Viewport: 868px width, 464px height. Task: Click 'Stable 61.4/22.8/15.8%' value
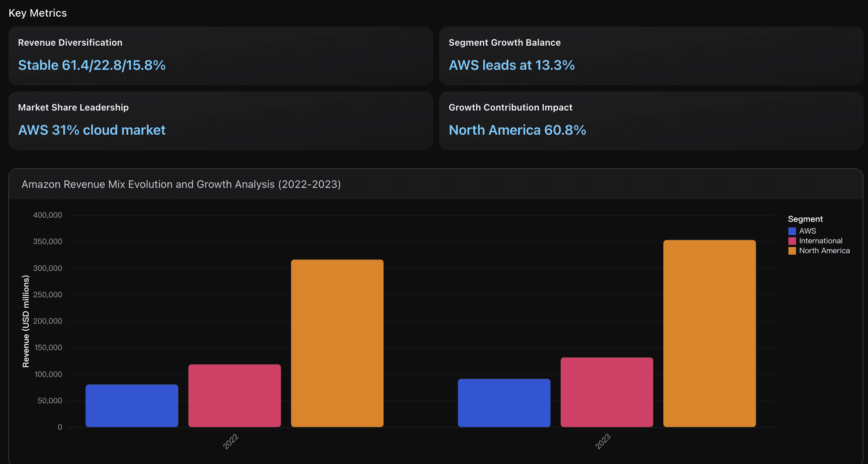coord(92,65)
